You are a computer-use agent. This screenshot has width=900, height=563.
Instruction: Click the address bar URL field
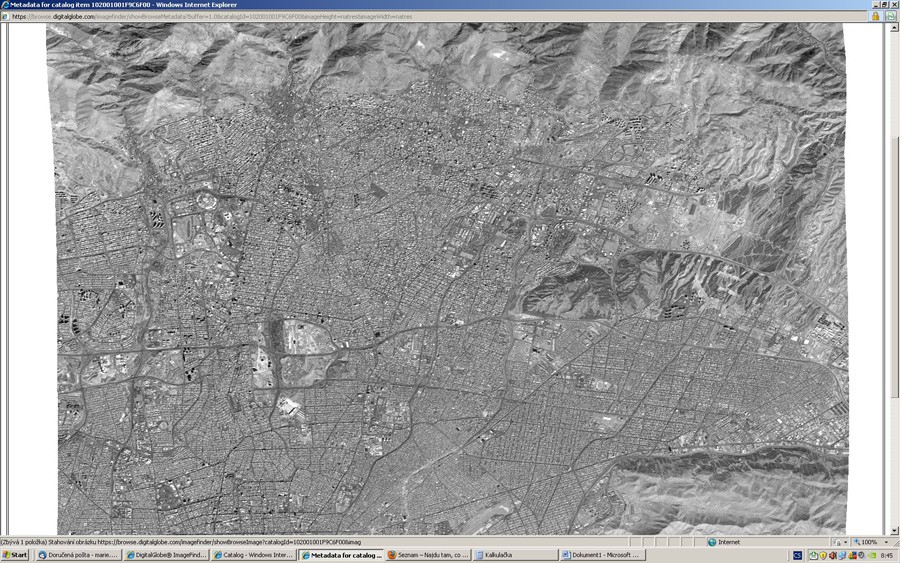pyautogui.click(x=436, y=17)
